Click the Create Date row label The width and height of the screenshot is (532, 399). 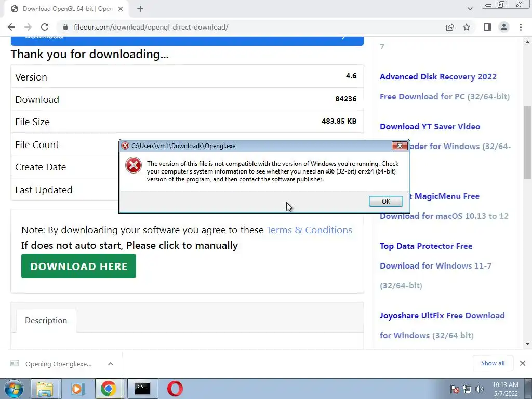pos(41,167)
